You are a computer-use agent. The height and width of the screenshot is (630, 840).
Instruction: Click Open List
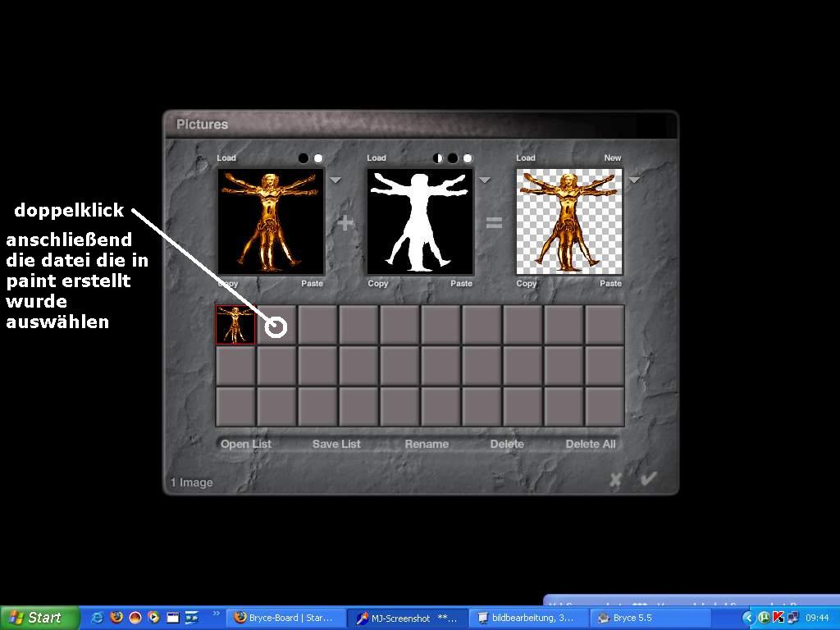point(246,444)
